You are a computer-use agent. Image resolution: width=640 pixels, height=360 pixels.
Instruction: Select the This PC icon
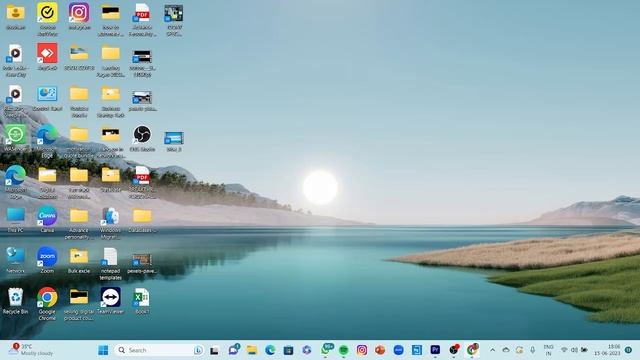16,216
